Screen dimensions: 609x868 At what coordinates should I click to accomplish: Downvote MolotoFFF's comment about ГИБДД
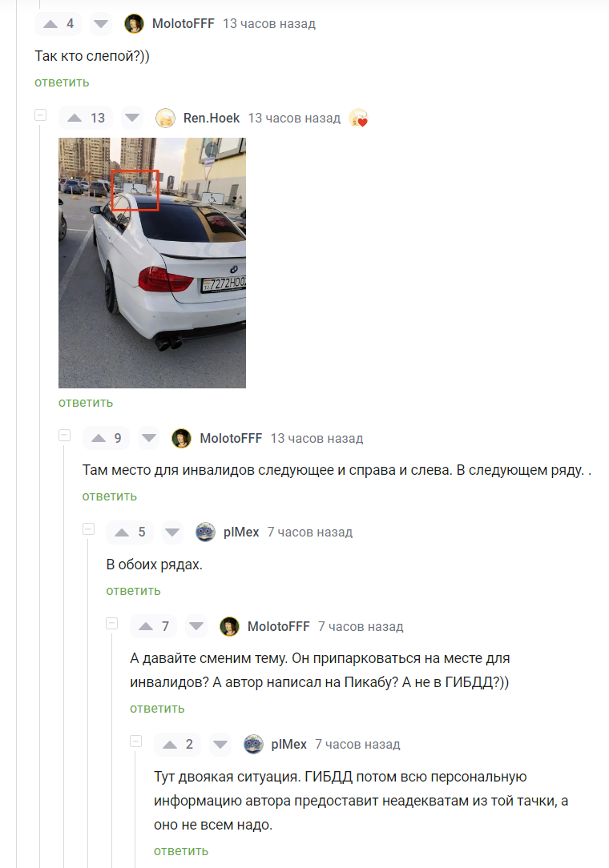pyautogui.click(x=196, y=627)
